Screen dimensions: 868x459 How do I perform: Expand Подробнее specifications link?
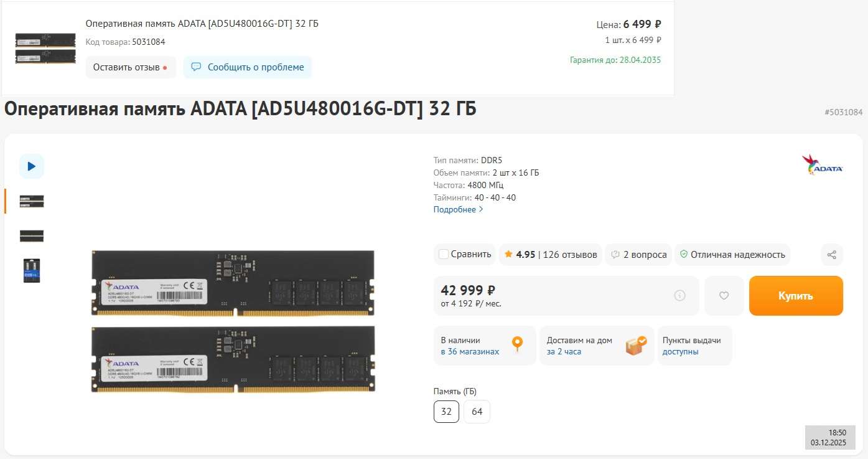458,210
